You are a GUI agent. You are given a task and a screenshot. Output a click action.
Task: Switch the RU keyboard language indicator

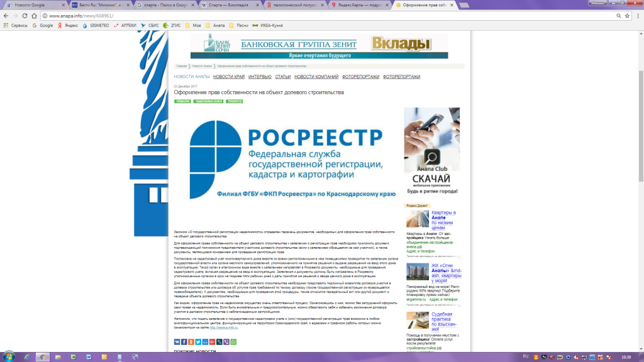tap(526, 357)
